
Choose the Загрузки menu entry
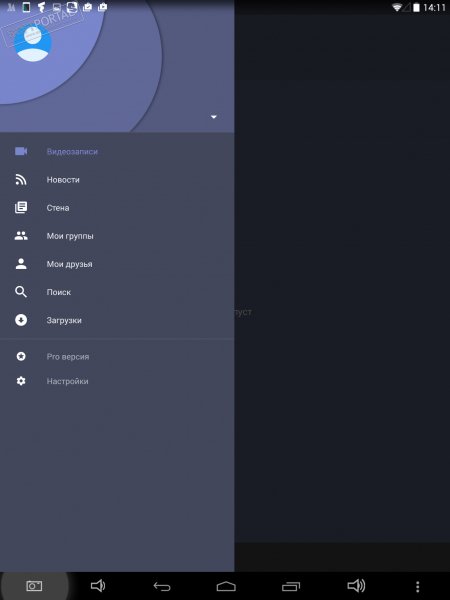point(117,320)
